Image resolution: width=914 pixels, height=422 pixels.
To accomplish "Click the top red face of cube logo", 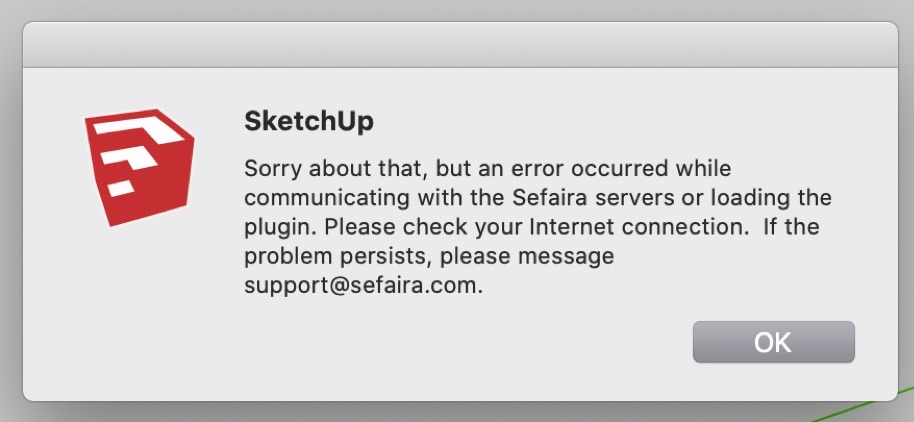I will [135, 125].
